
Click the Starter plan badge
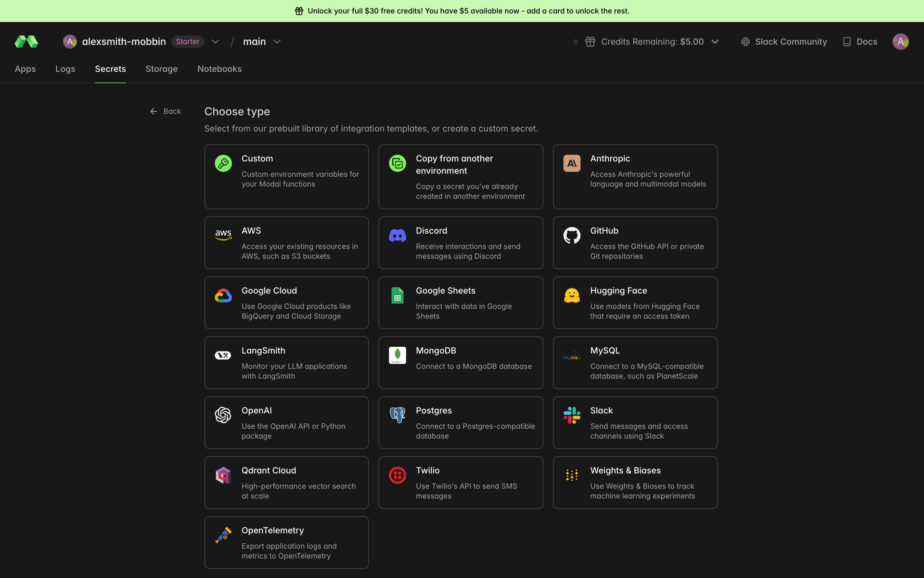coord(188,42)
